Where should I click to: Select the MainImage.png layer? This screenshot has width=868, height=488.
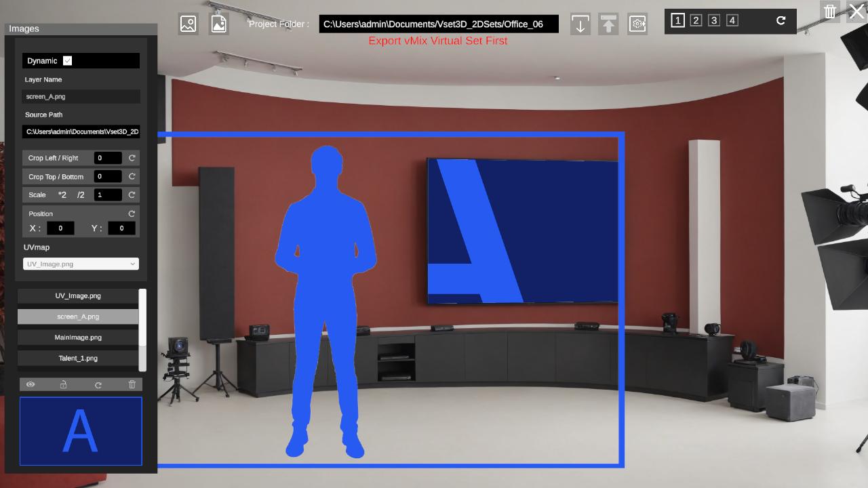pos(78,338)
